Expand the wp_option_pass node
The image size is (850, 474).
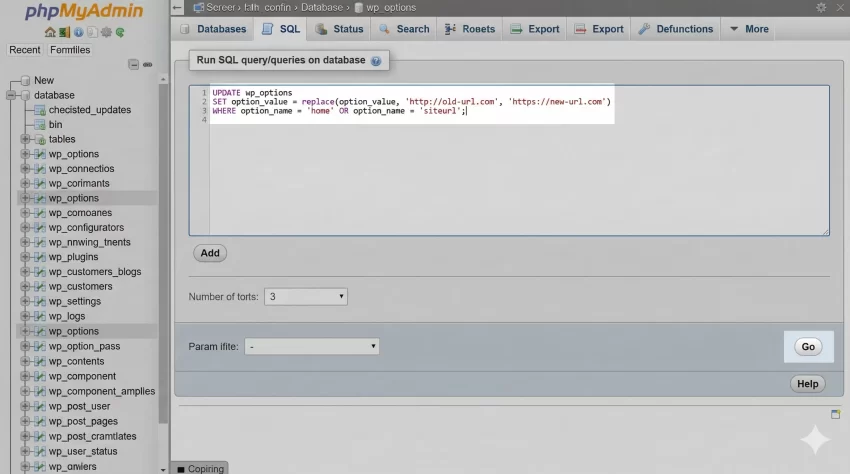point(25,346)
